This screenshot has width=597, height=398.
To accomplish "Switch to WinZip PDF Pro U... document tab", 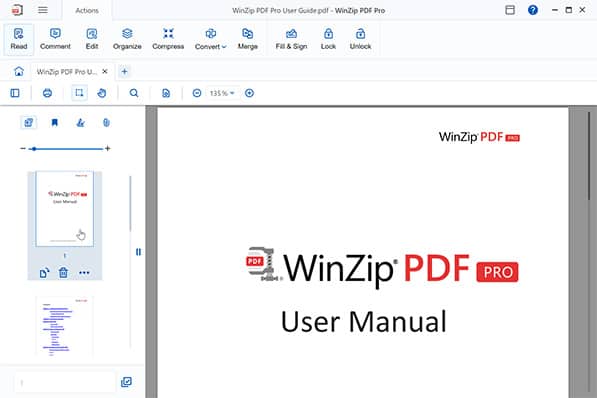I will [x=67, y=72].
